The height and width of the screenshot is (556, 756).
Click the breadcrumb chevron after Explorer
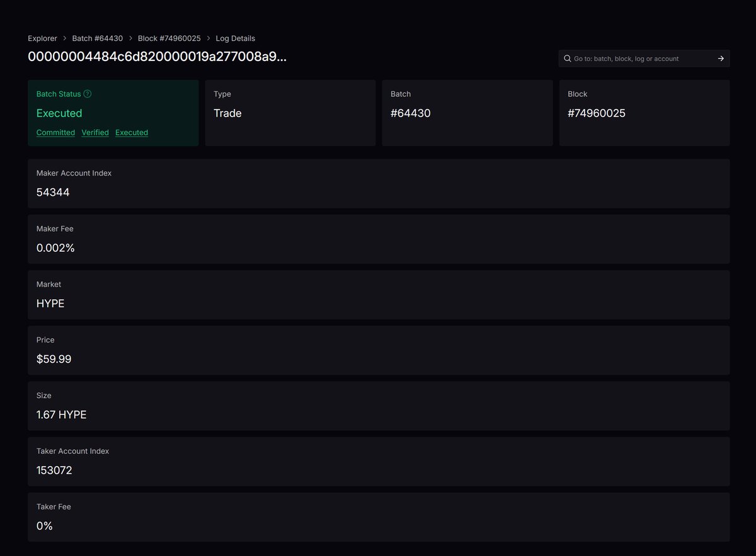[65, 38]
